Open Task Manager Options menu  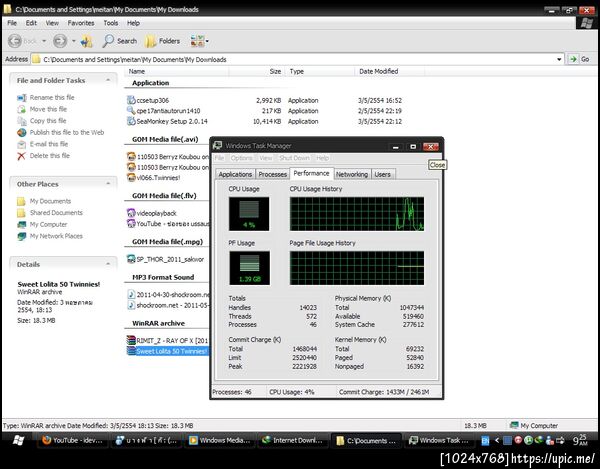click(x=241, y=158)
